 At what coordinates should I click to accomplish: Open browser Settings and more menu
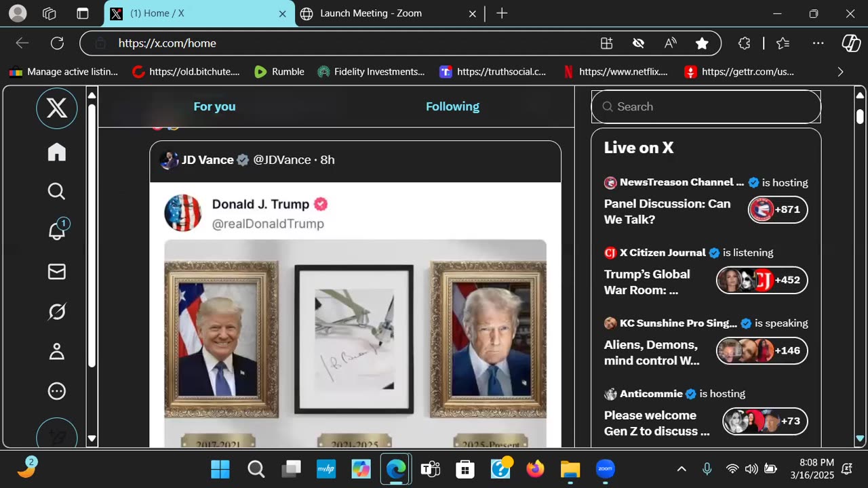[x=818, y=43]
